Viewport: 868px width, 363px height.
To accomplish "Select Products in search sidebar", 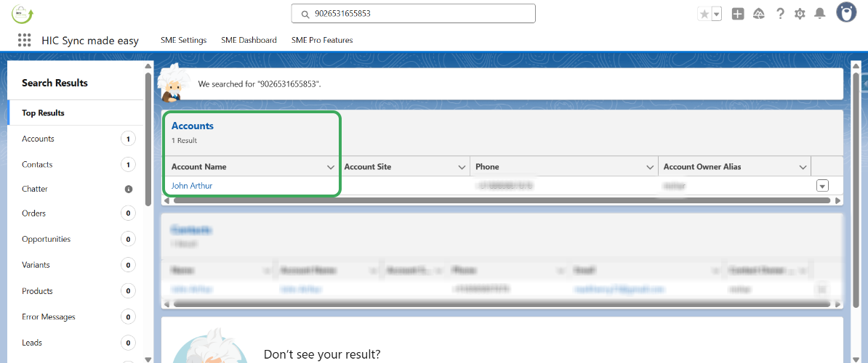I will [x=76, y=291].
